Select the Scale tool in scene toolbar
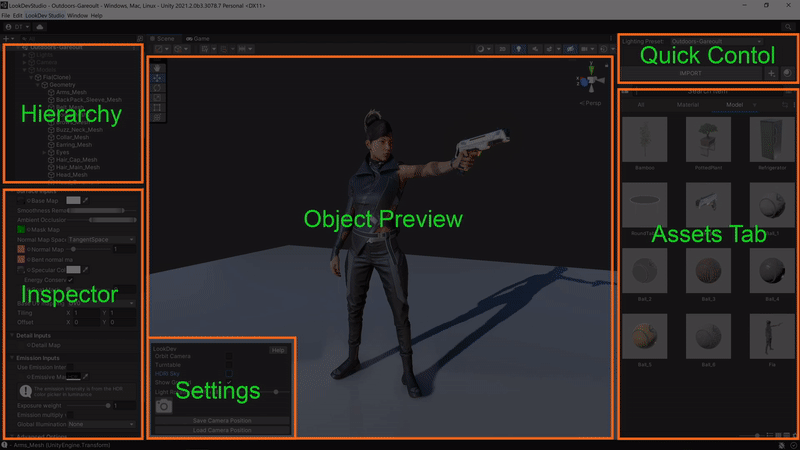 (x=157, y=97)
